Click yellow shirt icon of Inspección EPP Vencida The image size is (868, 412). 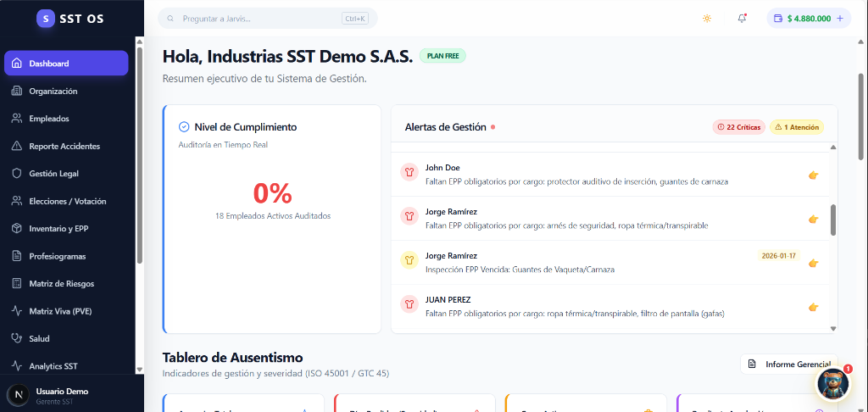(x=409, y=259)
